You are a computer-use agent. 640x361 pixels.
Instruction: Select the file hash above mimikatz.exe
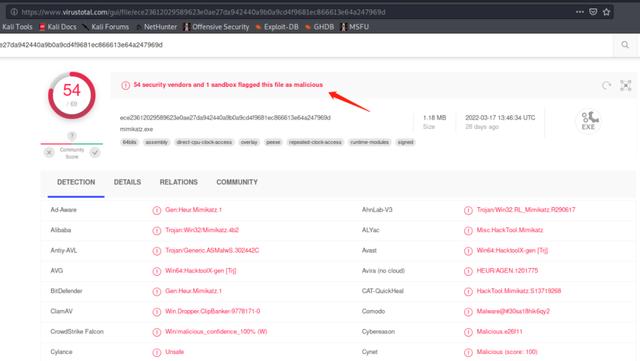pos(225,118)
